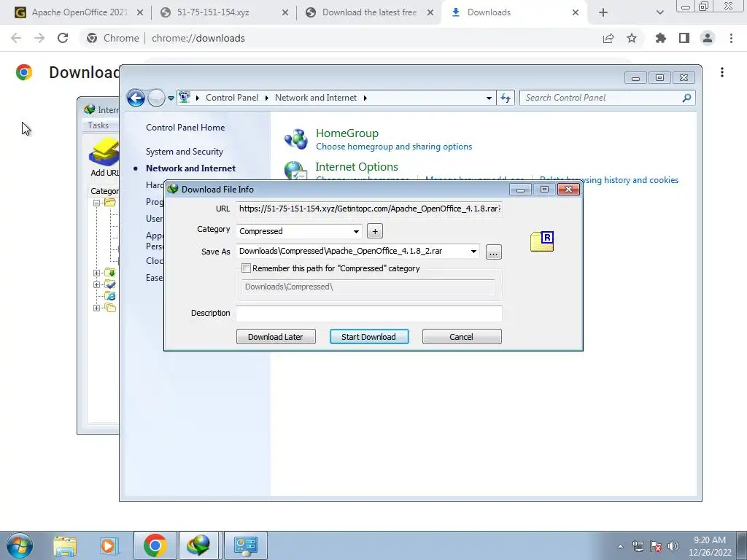Viewport: 747px width, 560px height.
Task: Open System and Security category
Action: tap(185, 152)
